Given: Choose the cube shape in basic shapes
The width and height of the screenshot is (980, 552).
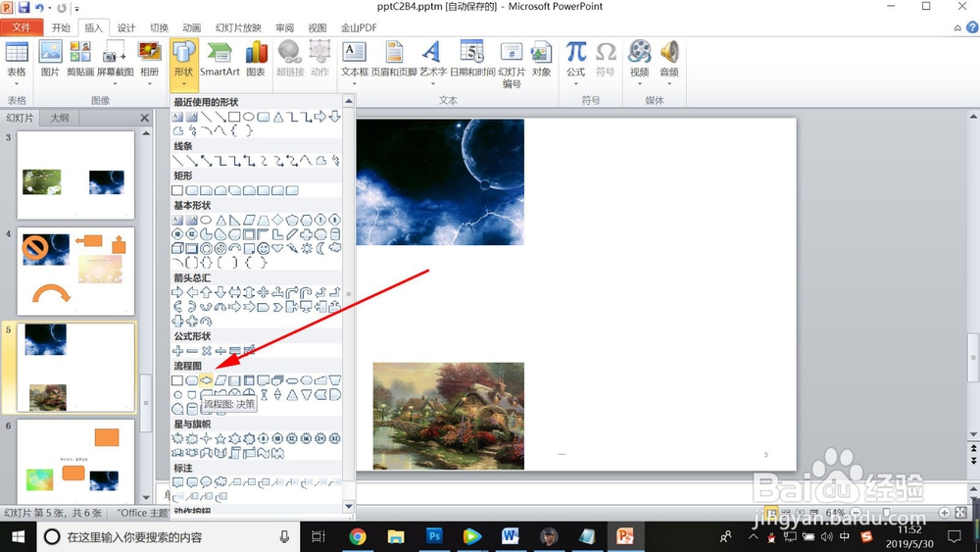Looking at the screenshot, I should [x=177, y=248].
